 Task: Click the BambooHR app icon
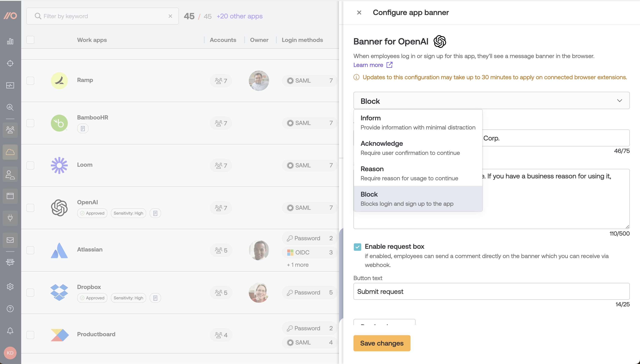(x=59, y=123)
